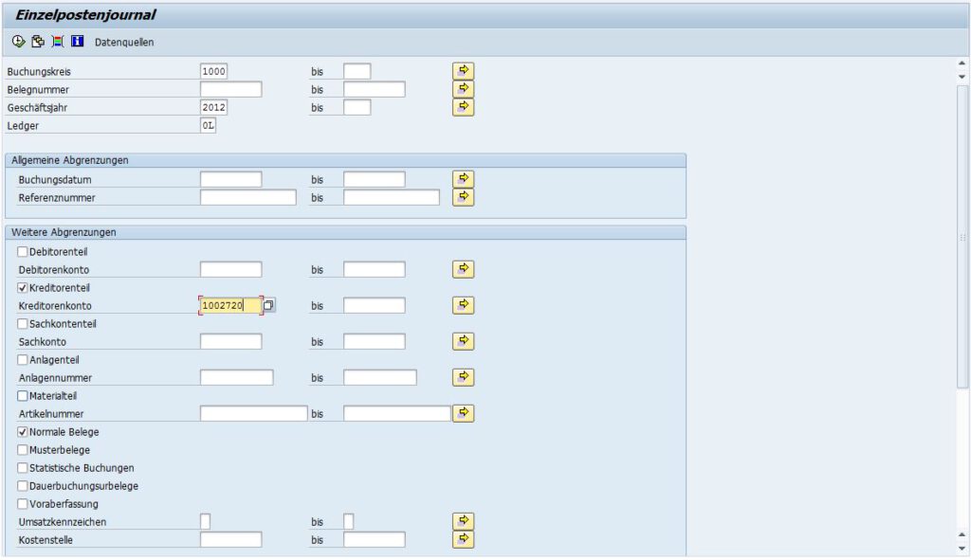Open the value help beside Kreditorenkonto field

coord(268,305)
